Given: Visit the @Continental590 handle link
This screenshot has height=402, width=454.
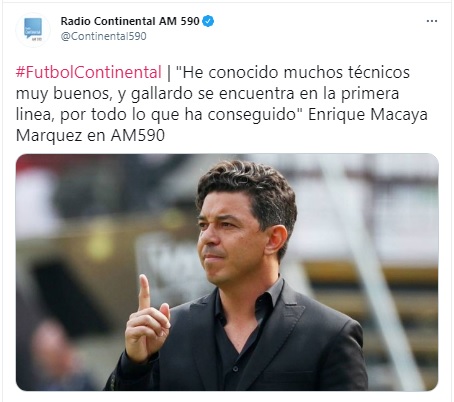Looking at the screenshot, I should click(x=103, y=36).
